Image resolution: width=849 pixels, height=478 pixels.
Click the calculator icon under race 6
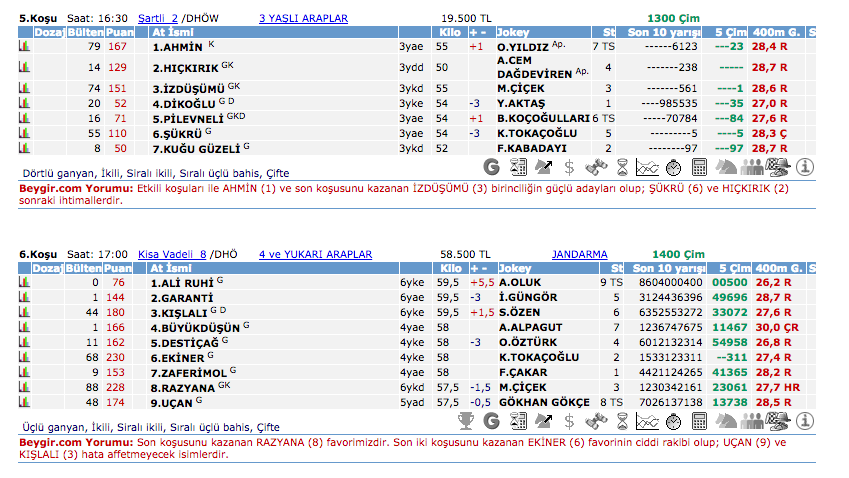pos(700,418)
